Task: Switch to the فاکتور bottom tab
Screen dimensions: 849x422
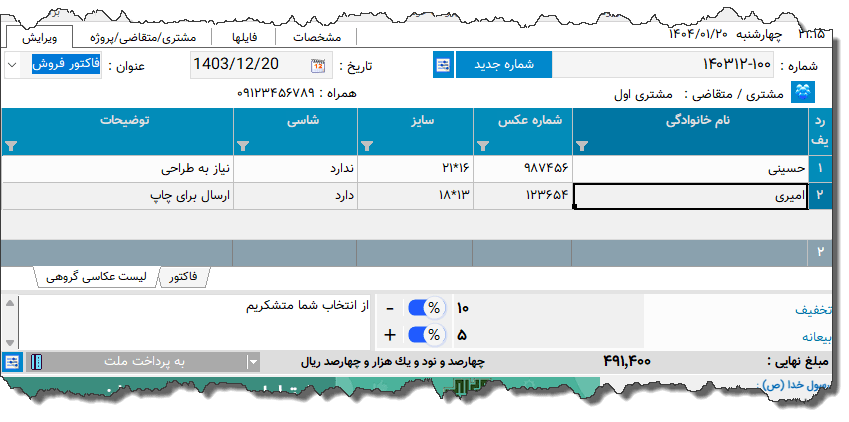Action: click(182, 277)
